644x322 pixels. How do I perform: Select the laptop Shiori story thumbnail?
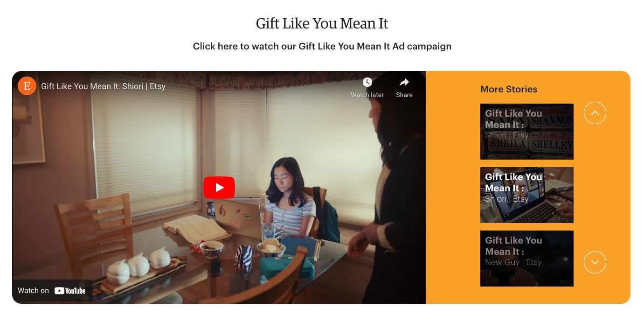tap(527, 195)
